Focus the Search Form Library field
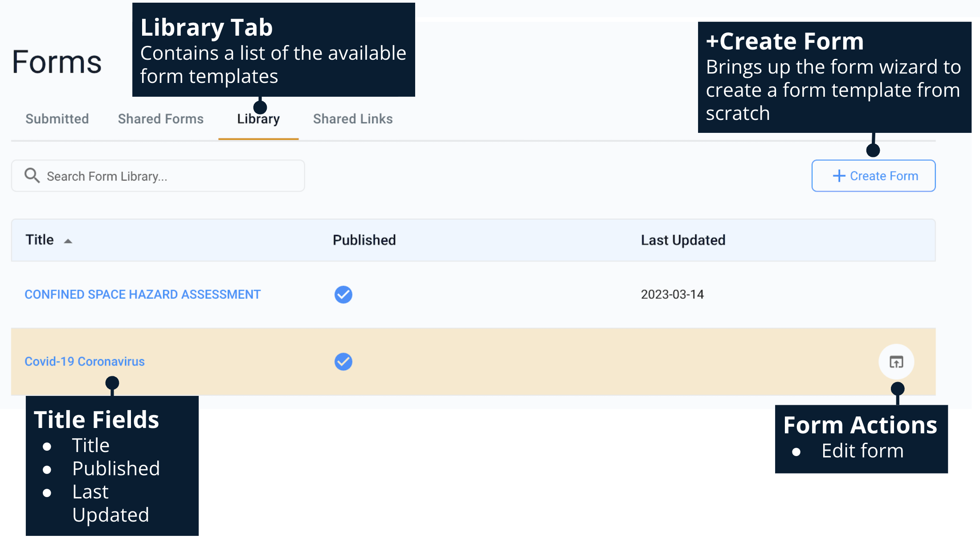 point(169,176)
